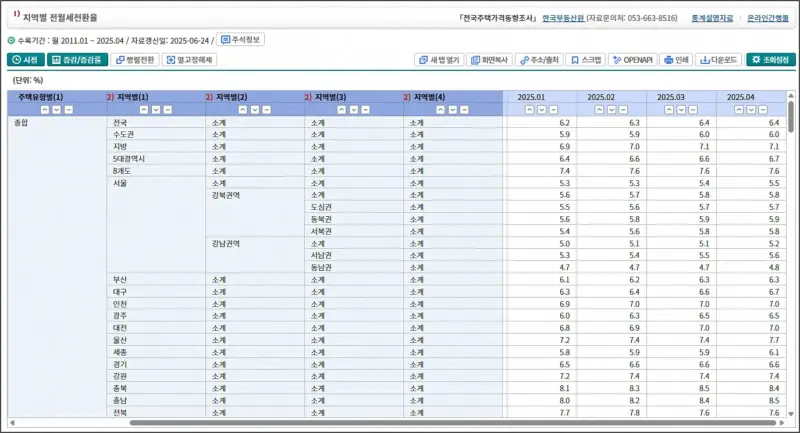Screen dimensions: 800x433
Task: Sort 지역별(4) column descending
Action: (x=453, y=110)
